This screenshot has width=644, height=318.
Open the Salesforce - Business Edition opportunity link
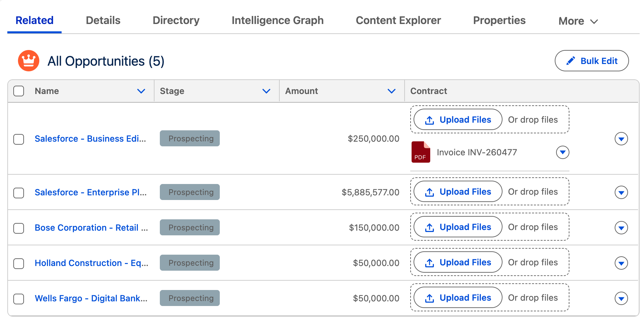click(x=90, y=139)
